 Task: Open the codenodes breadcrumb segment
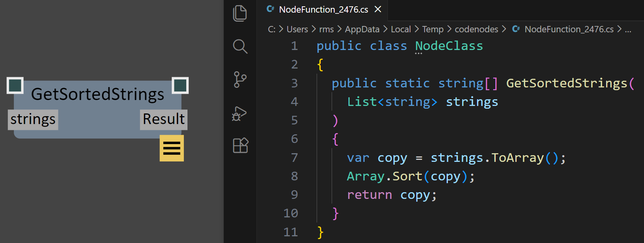(x=476, y=30)
